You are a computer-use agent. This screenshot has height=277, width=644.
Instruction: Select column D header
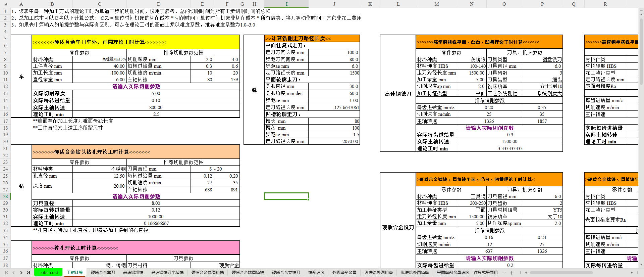coord(159,4)
